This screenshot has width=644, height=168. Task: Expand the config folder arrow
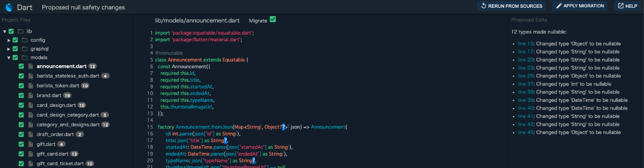pyautogui.click(x=9, y=40)
